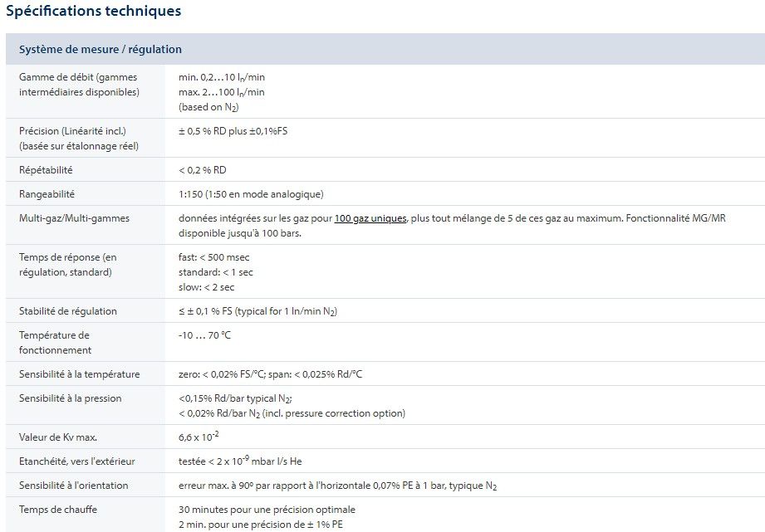Click the "Multi-gaz/Multi-gammes" row label
Image resolution: width=765 pixels, height=532 pixels.
point(74,218)
